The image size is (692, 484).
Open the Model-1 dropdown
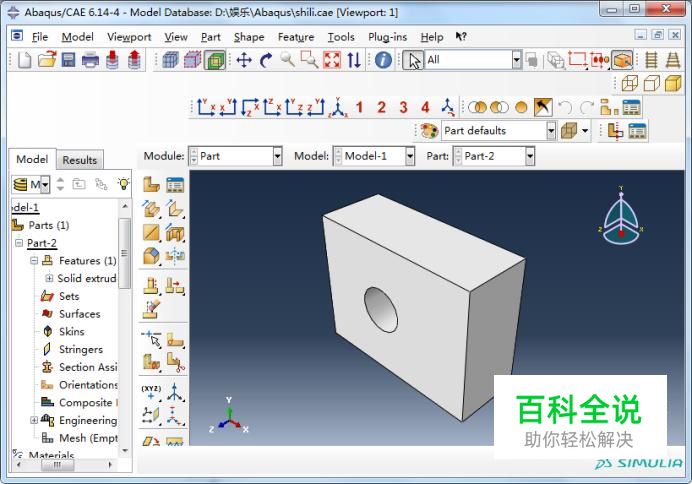point(410,156)
